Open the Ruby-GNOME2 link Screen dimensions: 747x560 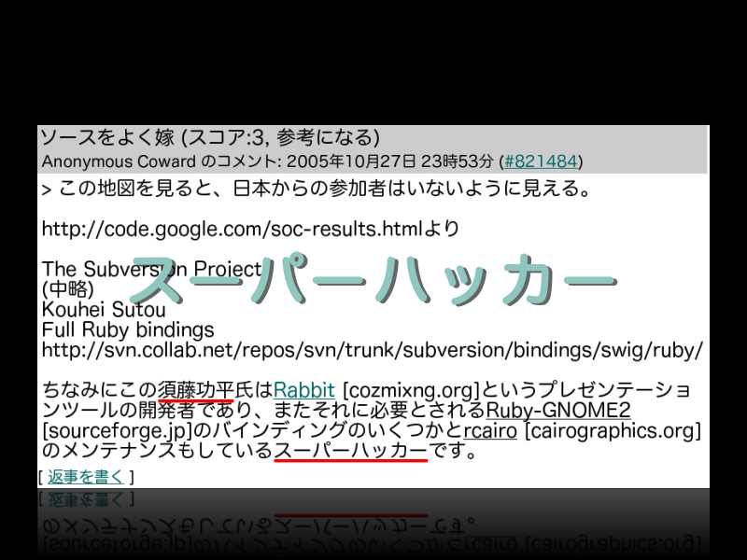(x=557, y=411)
